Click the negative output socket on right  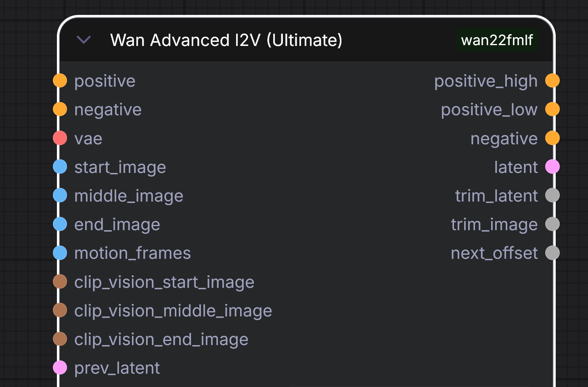[x=552, y=138]
